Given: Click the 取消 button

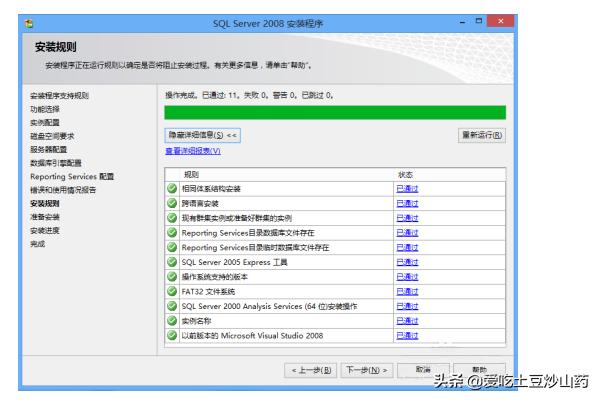Looking at the screenshot, I should (423, 370).
